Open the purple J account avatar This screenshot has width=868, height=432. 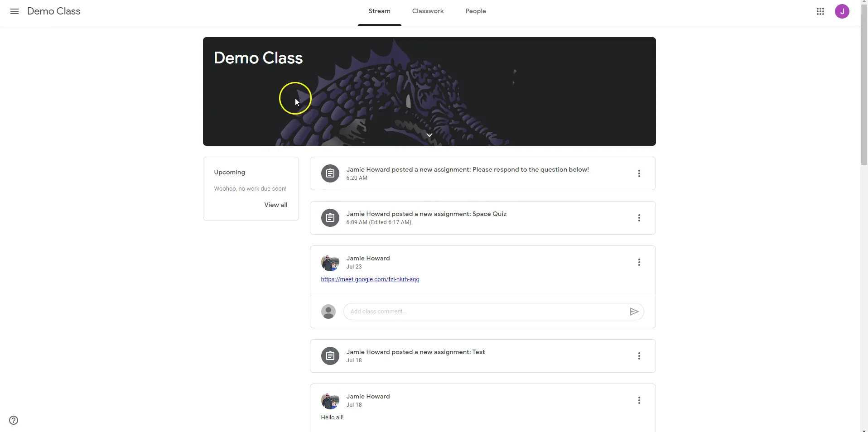pyautogui.click(x=842, y=11)
